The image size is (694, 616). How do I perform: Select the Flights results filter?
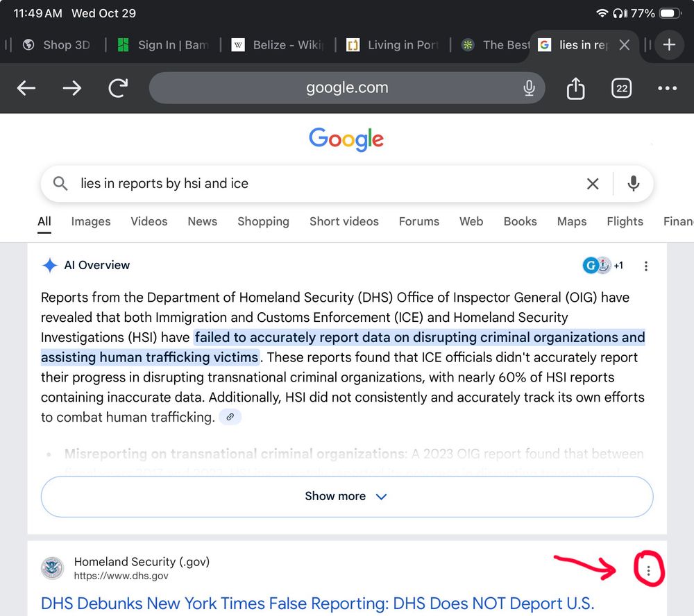tap(625, 221)
